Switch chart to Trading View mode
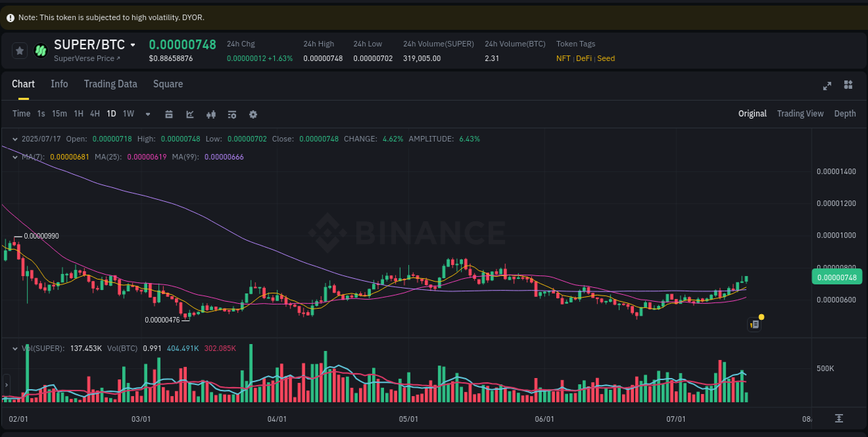This screenshot has width=868, height=437. tap(800, 113)
